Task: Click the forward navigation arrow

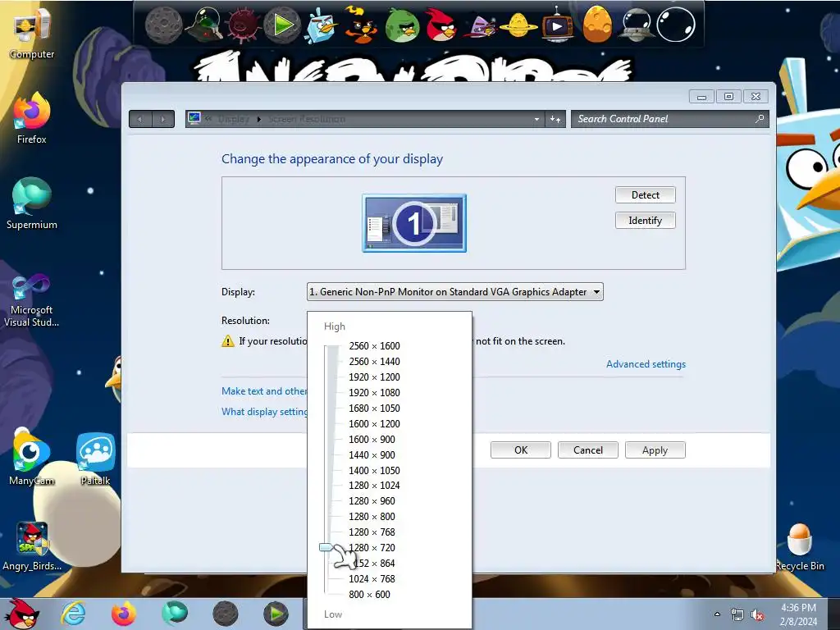Action: click(163, 119)
